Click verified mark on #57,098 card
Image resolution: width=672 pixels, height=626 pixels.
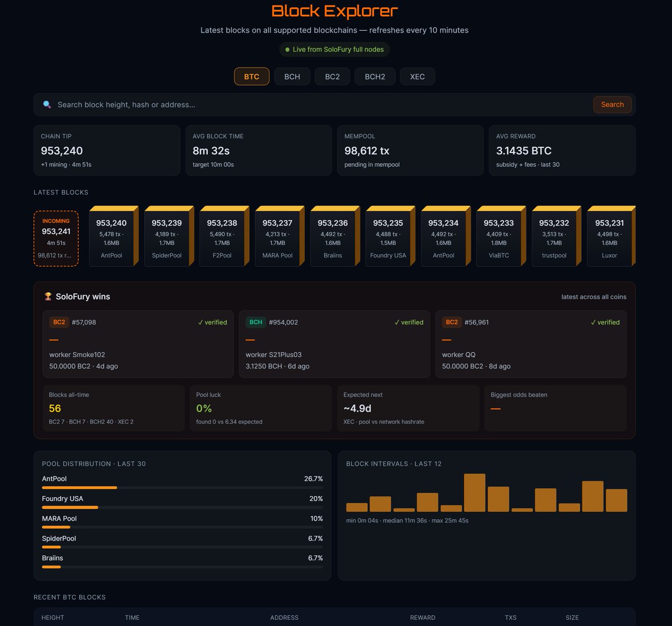click(213, 323)
